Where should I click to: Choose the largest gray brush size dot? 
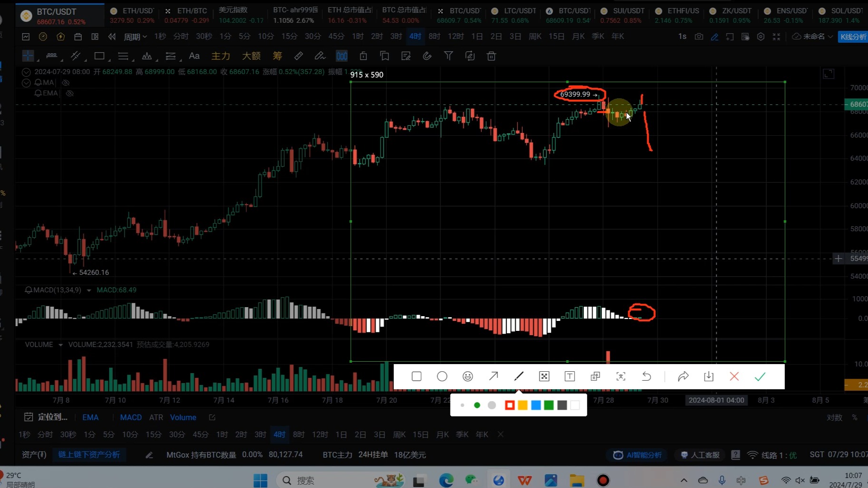pos(492,405)
